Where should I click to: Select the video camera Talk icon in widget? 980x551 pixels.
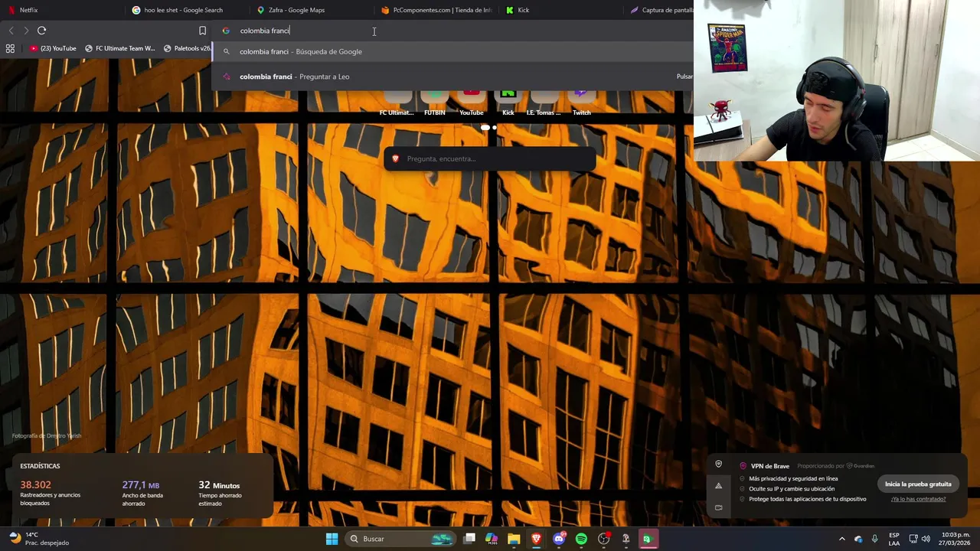[x=718, y=507]
